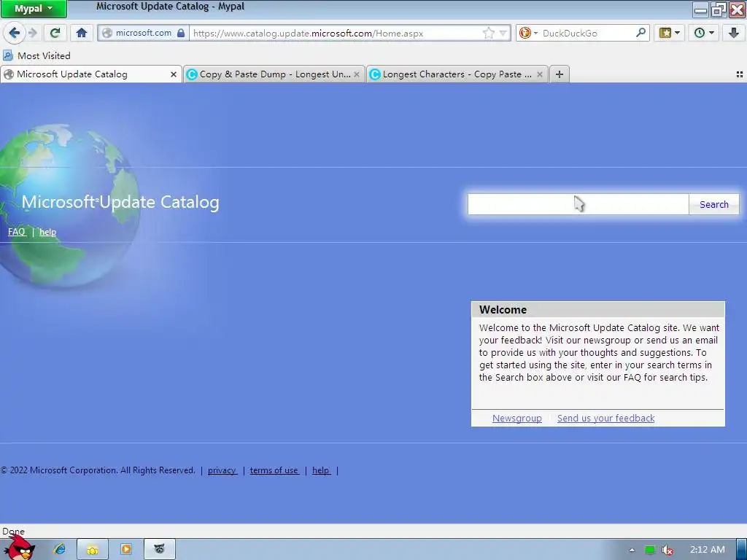Show hidden system tray icons
Screen dimensions: 747x560
point(632,550)
